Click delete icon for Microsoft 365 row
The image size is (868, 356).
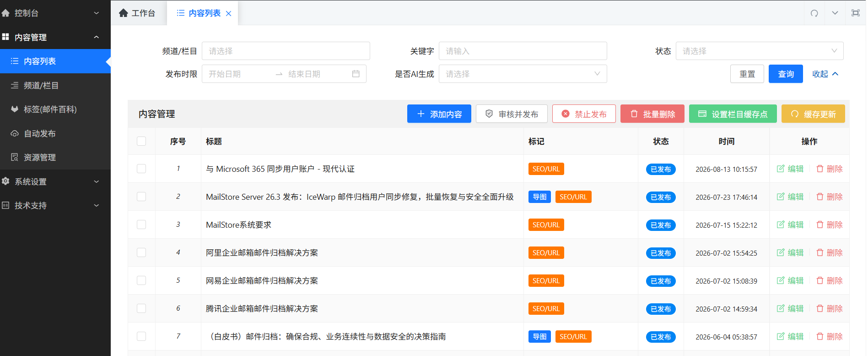point(820,169)
